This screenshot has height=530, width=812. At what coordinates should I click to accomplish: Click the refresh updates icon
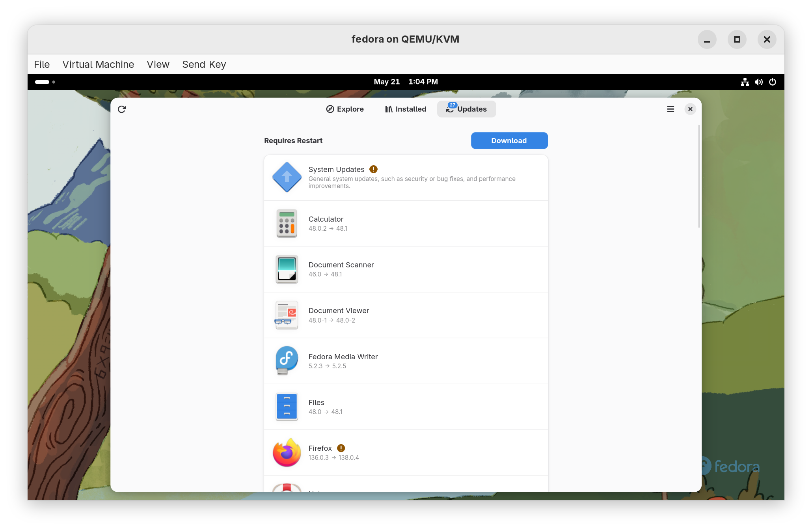[122, 109]
